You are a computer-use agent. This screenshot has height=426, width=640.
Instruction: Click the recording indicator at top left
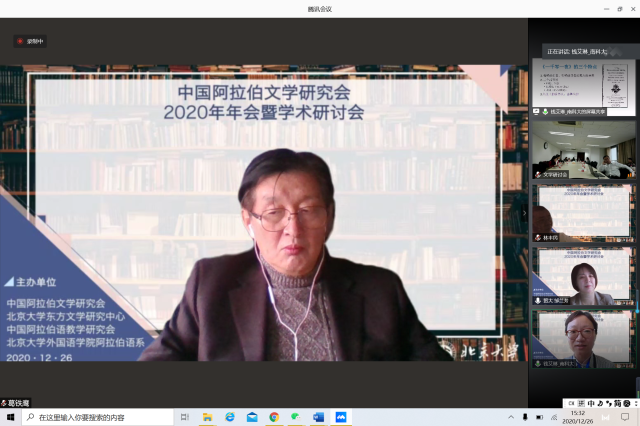[30, 41]
